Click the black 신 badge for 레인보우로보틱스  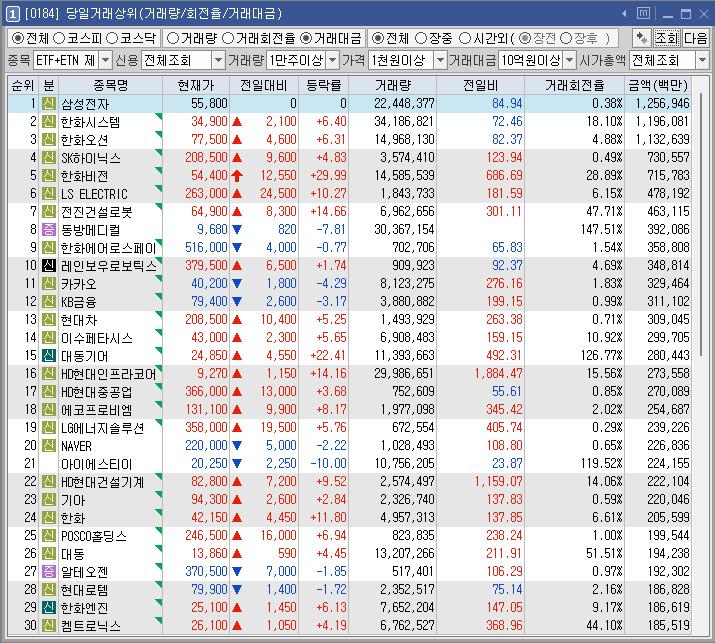click(49, 265)
